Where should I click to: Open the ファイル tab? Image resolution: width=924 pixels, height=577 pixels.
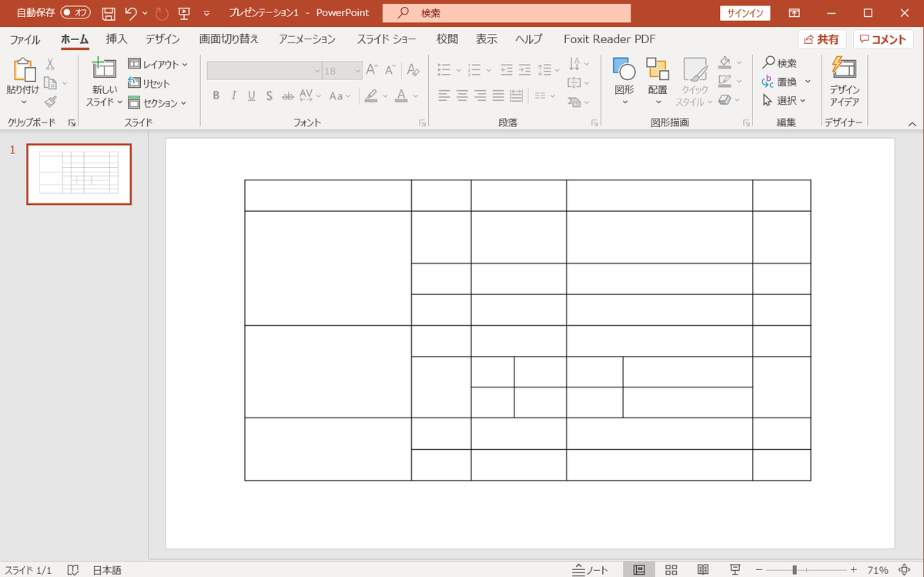[x=25, y=39]
